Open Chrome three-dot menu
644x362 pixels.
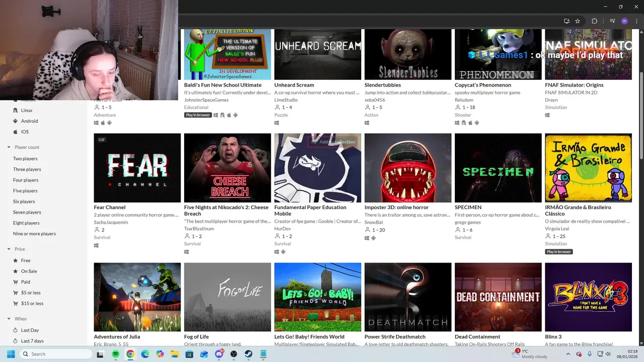coord(636,21)
